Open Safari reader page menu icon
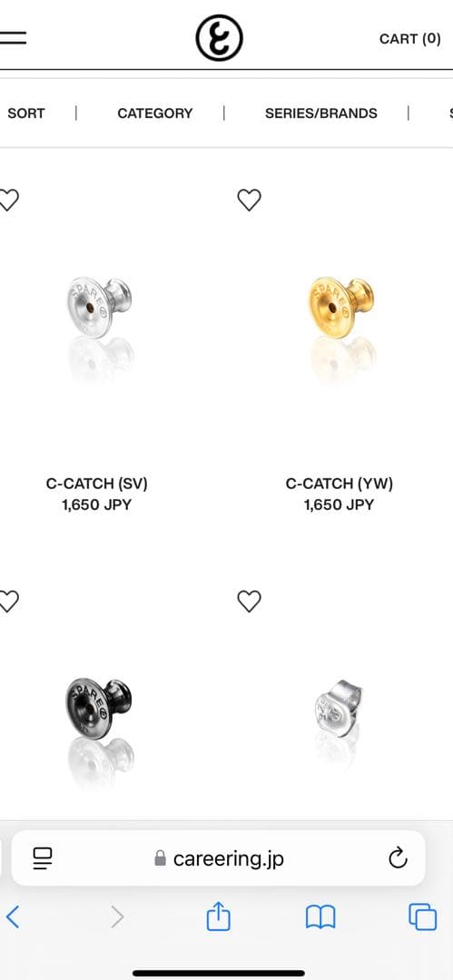The height and width of the screenshot is (980, 453). pos(43,858)
